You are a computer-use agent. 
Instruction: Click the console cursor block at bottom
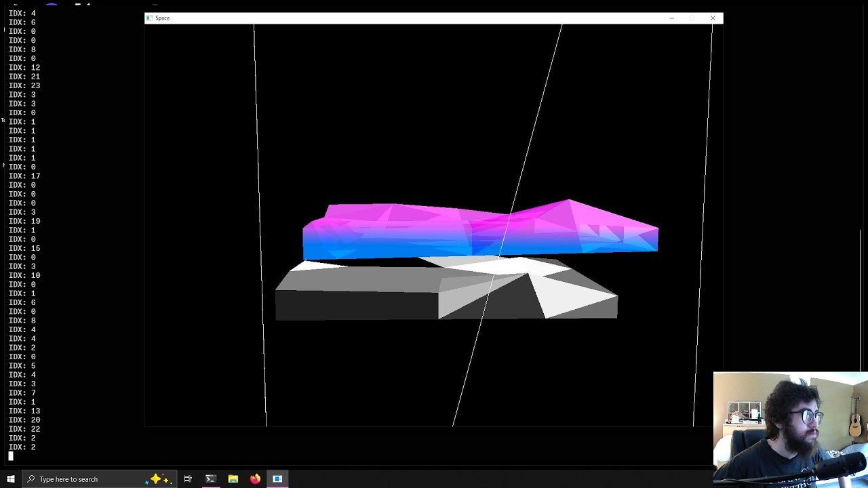11,456
